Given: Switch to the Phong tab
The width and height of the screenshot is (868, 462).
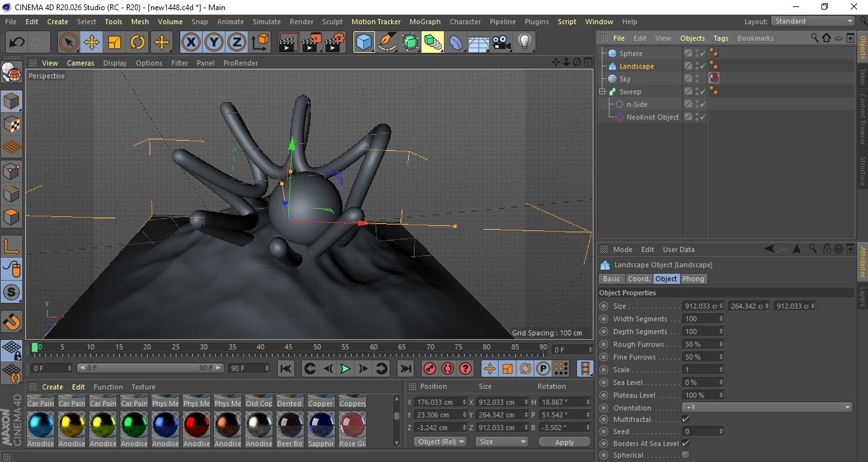Looking at the screenshot, I should coord(694,279).
